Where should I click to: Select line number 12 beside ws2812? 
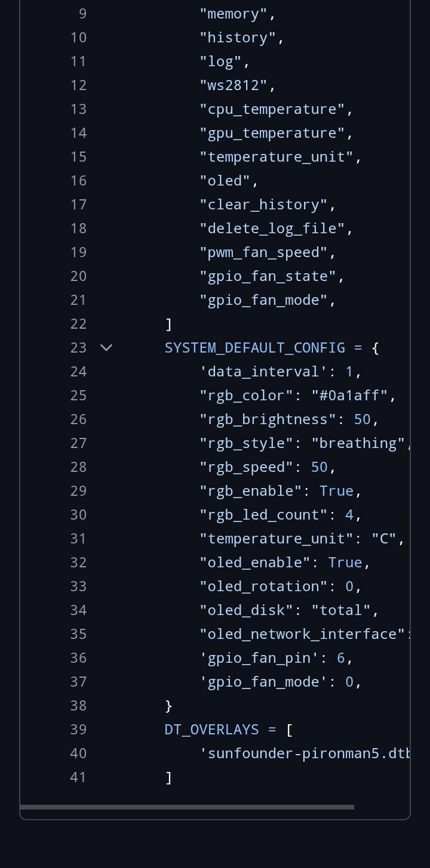[78, 85]
